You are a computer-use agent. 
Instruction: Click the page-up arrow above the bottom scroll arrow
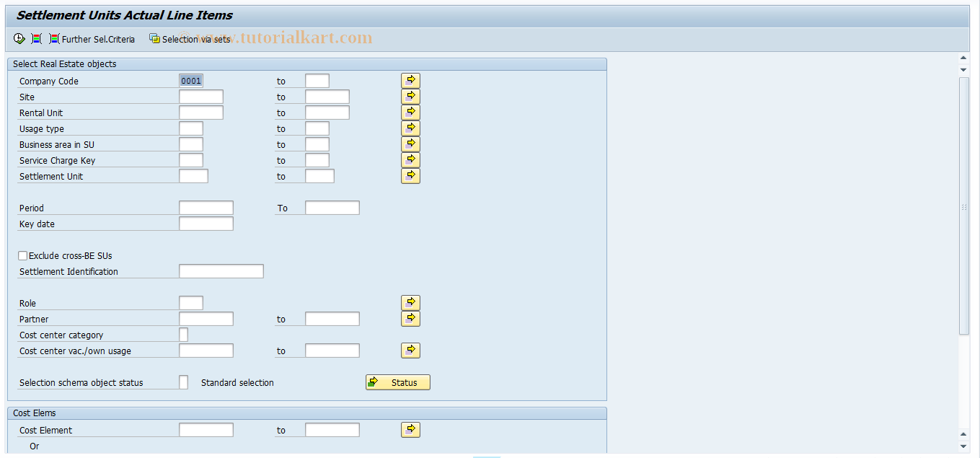pos(964,434)
